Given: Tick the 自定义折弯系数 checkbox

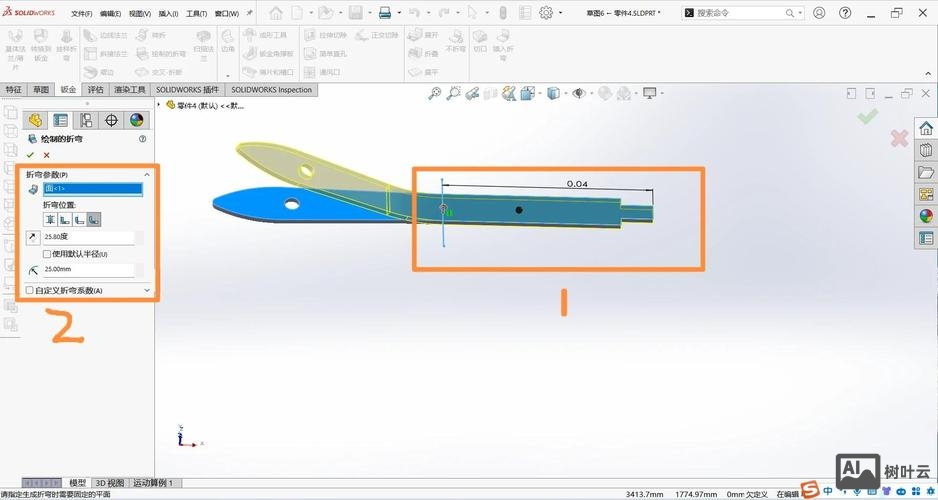Looking at the screenshot, I should (29, 290).
